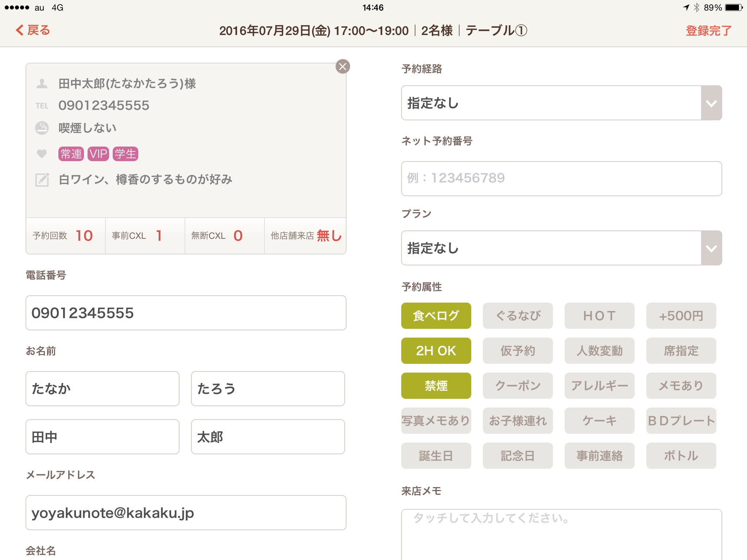Tap the person icon beside 田中太郎
Image resolution: width=747 pixels, height=560 pixels.
click(x=42, y=84)
